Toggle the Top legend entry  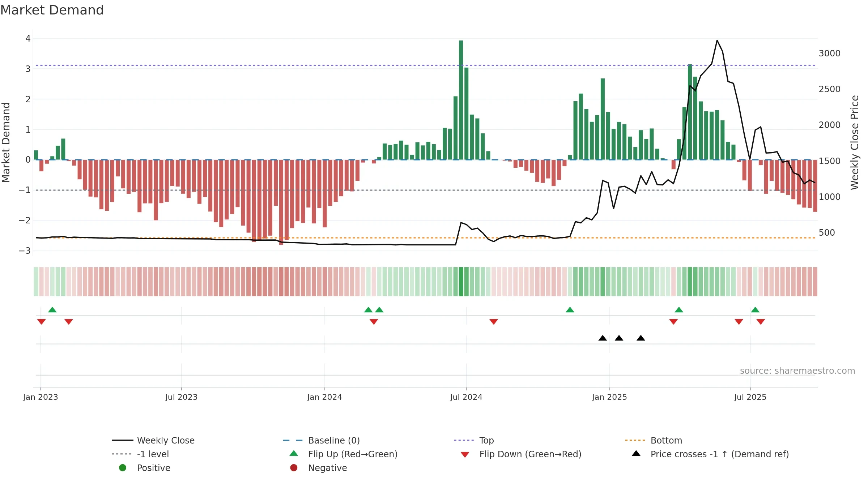point(474,440)
